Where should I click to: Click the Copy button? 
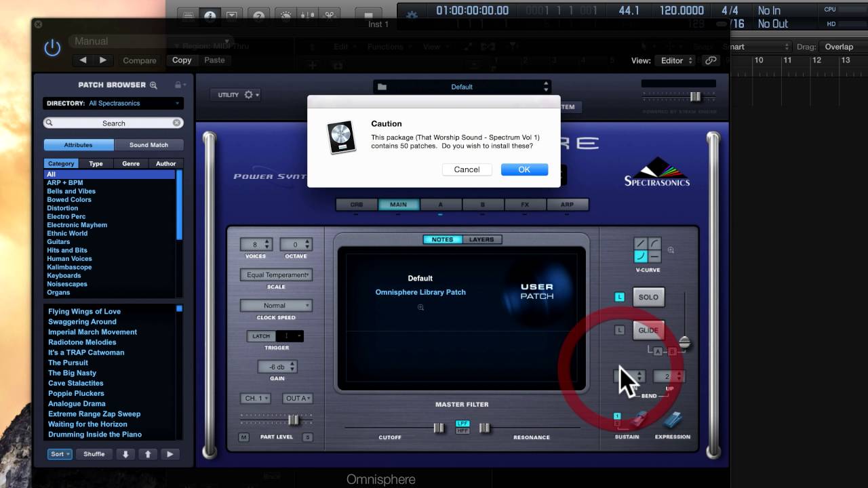[x=182, y=60]
